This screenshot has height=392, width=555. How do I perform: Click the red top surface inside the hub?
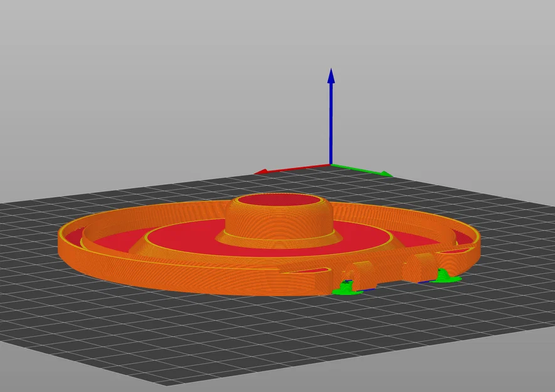click(280, 200)
